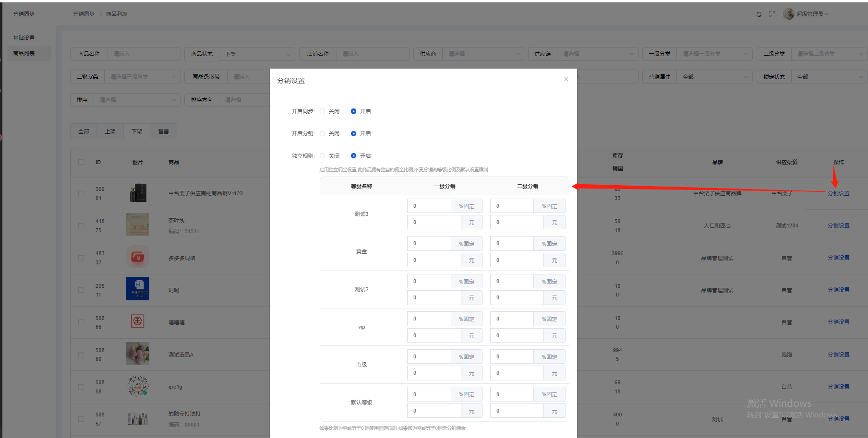Select 关闭 radio for 独立规则
The image size is (868, 438).
click(323, 156)
